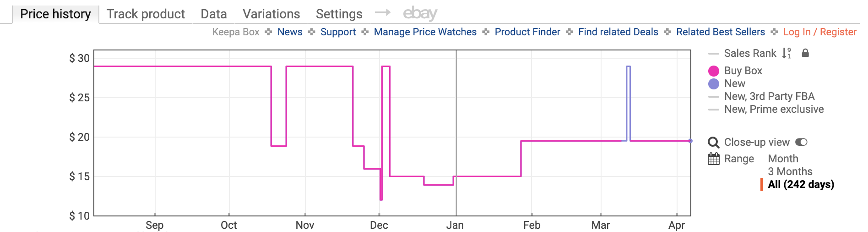Open the eBay logo tab
The width and height of the screenshot is (868, 232).
pos(420,14)
